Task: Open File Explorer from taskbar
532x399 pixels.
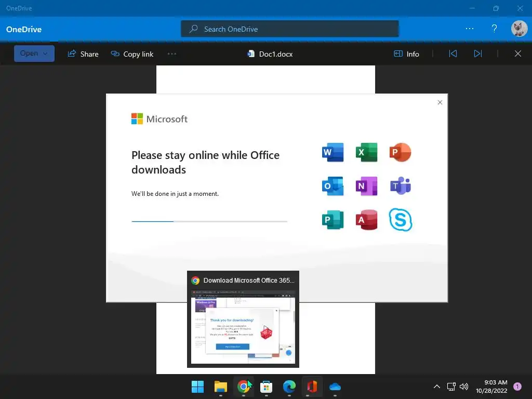Action: pyautogui.click(x=220, y=387)
